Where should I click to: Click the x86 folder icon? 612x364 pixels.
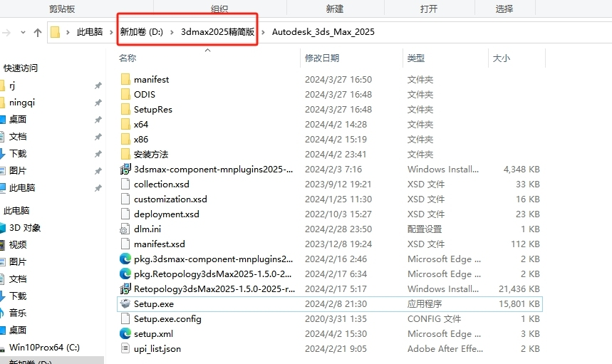coord(125,140)
